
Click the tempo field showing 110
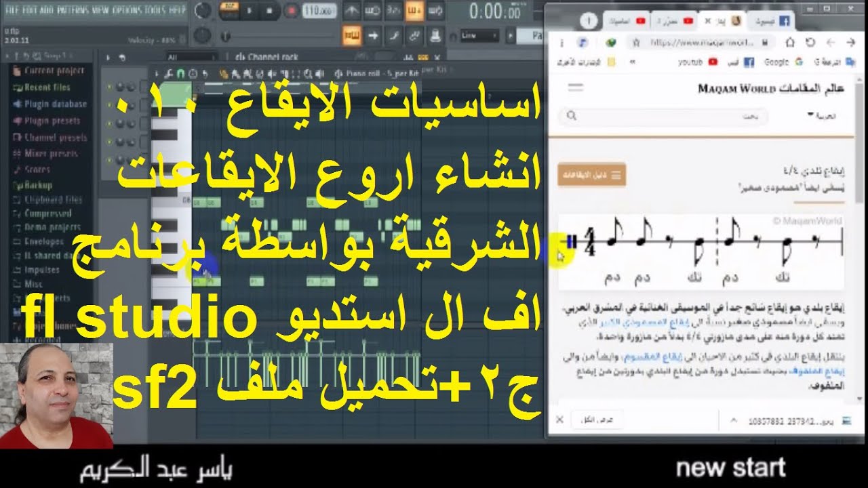(319, 11)
